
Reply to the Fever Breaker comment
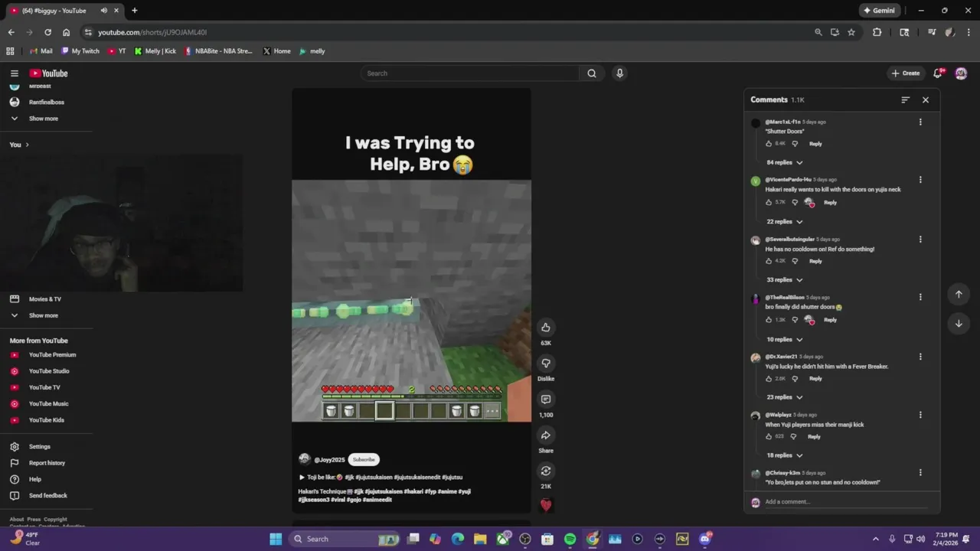click(815, 379)
